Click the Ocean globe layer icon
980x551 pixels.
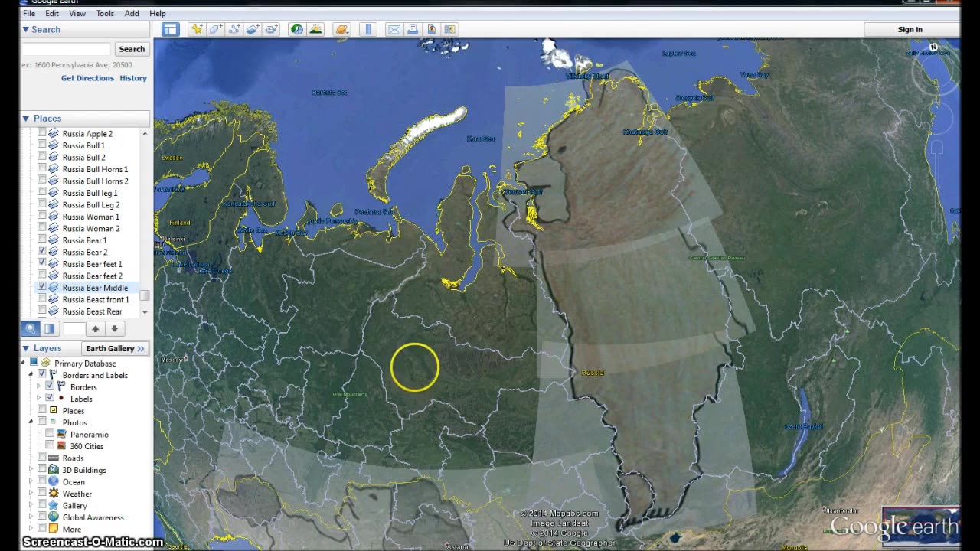pyautogui.click(x=54, y=481)
